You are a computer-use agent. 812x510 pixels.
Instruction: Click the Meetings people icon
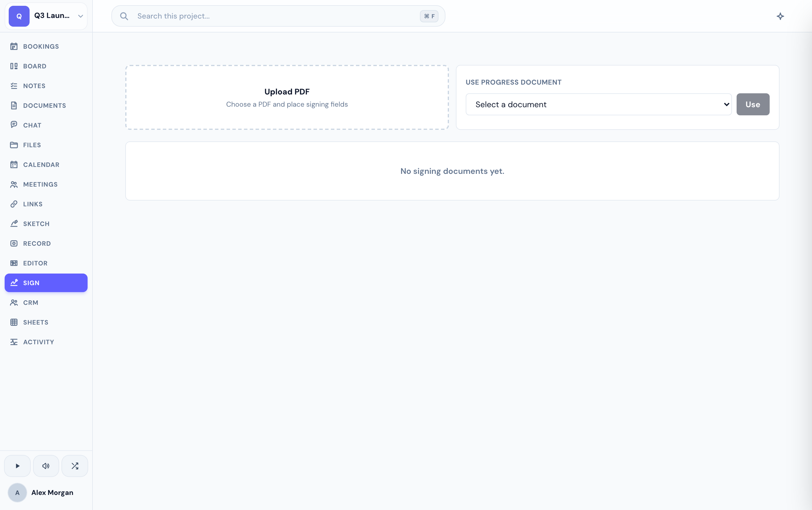[x=14, y=184]
